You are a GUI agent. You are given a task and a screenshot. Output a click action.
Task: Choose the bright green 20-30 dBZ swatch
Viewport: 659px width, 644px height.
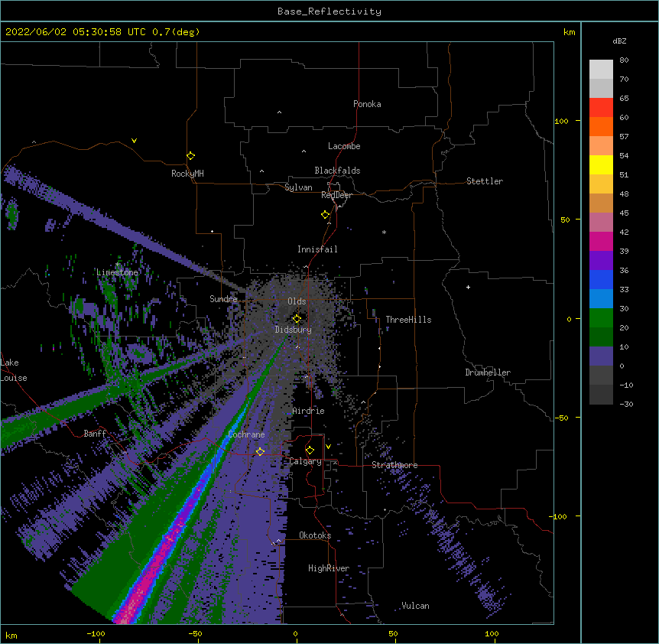601,318
